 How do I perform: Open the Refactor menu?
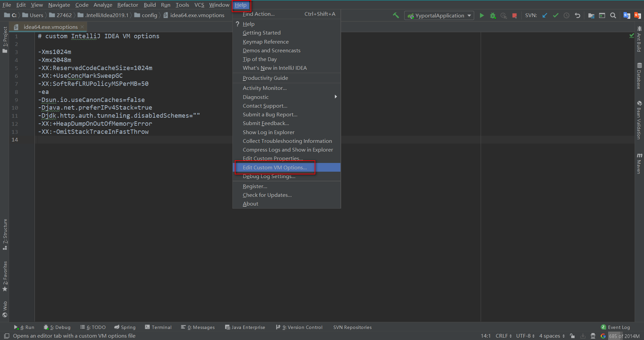pyautogui.click(x=128, y=5)
